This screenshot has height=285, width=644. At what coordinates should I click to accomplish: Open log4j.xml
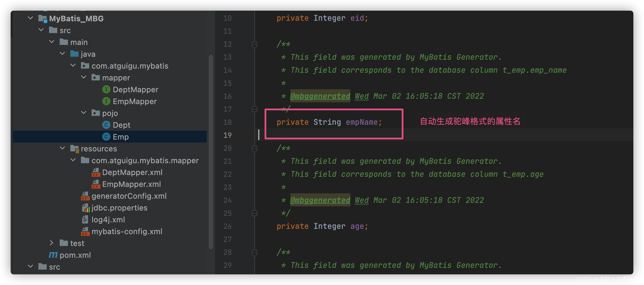coord(108,220)
